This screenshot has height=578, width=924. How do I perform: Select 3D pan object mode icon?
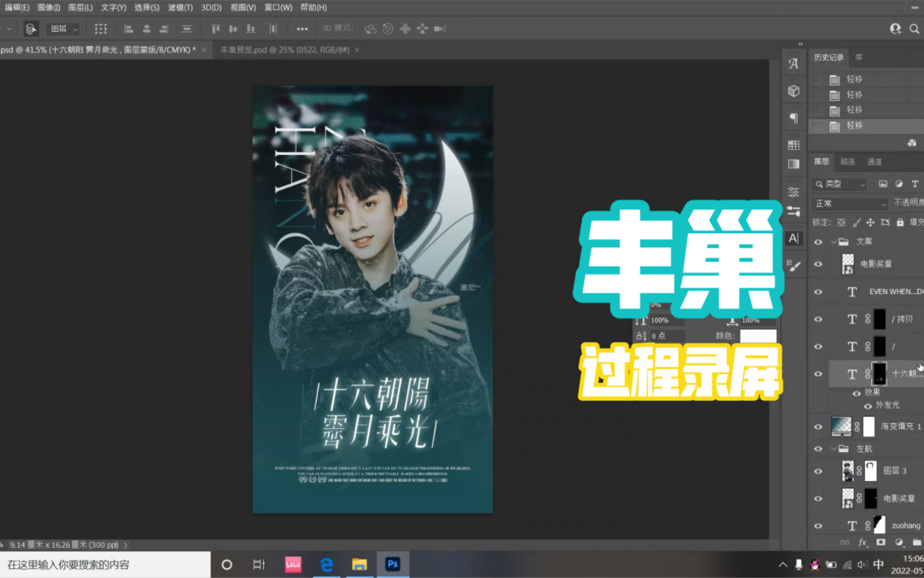click(x=405, y=29)
